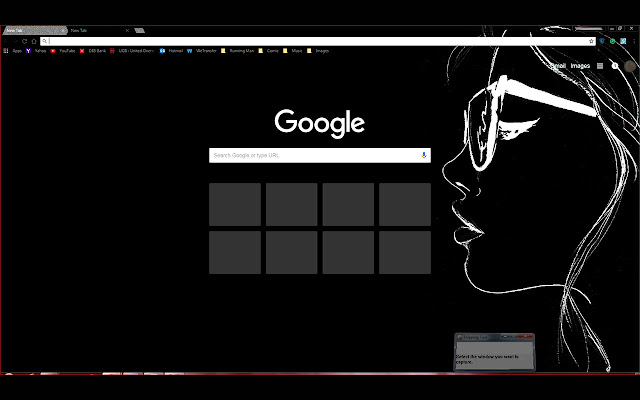Go back with the browser back arrow
This screenshot has height=400, width=640.
point(6,41)
